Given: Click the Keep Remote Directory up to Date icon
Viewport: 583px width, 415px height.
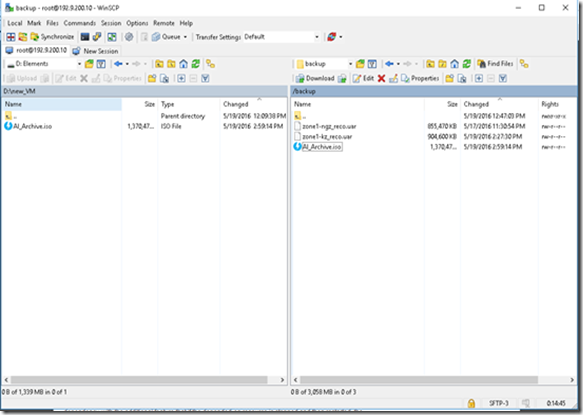Looking at the screenshot, I should [112, 37].
